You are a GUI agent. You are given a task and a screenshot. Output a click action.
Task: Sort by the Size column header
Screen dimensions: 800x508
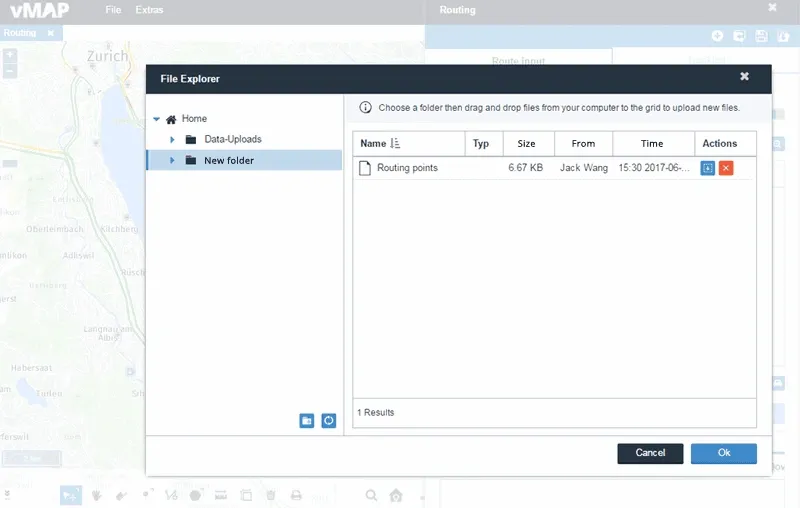point(529,143)
